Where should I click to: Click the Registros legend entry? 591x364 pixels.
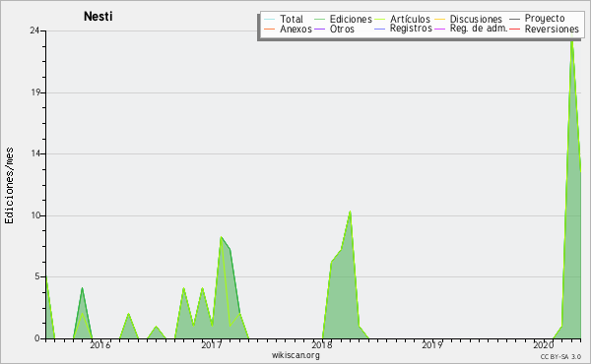click(403, 29)
